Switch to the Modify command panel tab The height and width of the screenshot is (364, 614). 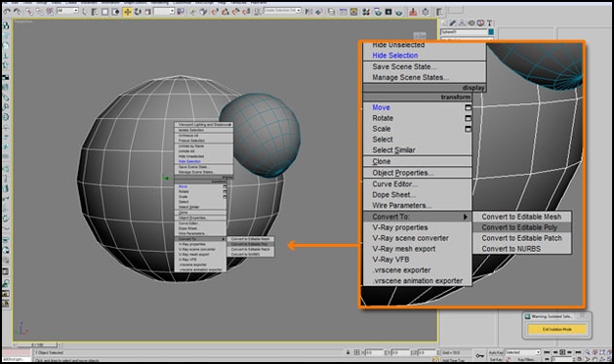coord(452,22)
